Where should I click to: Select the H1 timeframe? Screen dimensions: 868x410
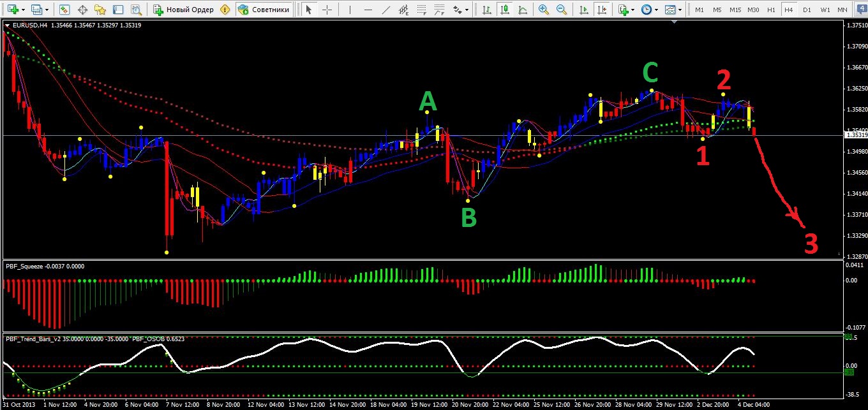click(x=771, y=10)
